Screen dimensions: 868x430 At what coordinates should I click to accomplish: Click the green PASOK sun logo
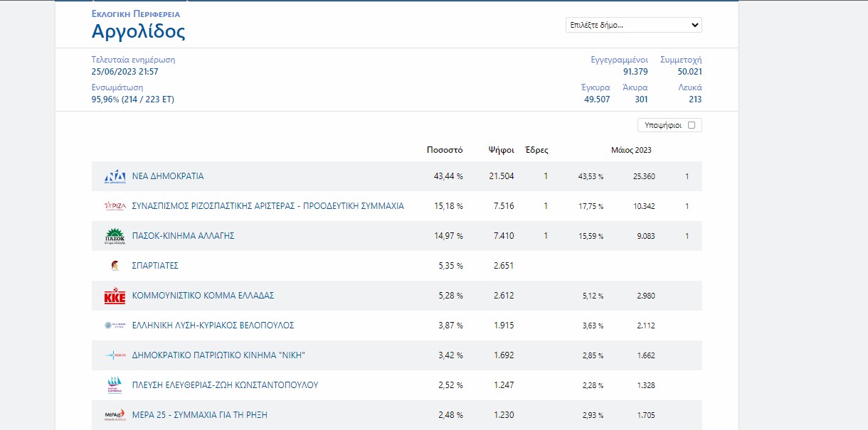click(x=115, y=236)
